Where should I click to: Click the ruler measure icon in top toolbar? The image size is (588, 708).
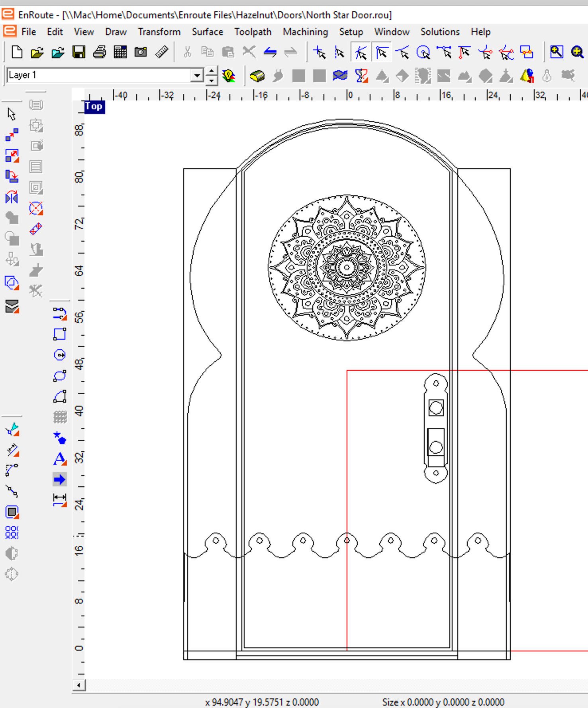pos(162,52)
